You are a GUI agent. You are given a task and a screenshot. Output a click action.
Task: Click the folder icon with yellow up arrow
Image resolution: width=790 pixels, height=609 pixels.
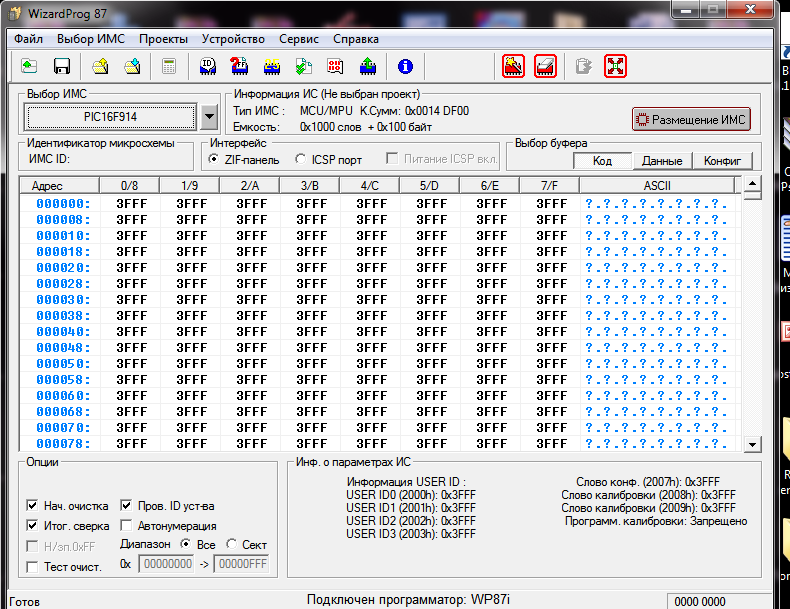pos(100,66)
